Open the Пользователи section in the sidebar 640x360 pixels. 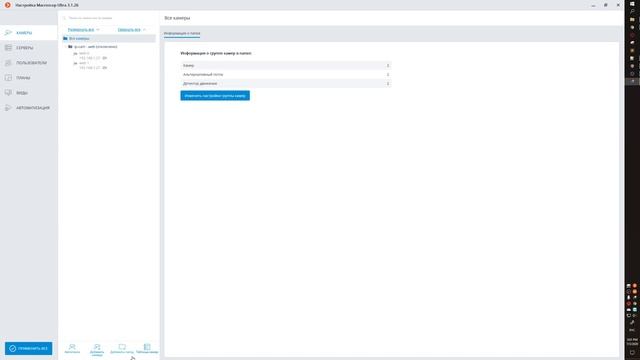29,63
